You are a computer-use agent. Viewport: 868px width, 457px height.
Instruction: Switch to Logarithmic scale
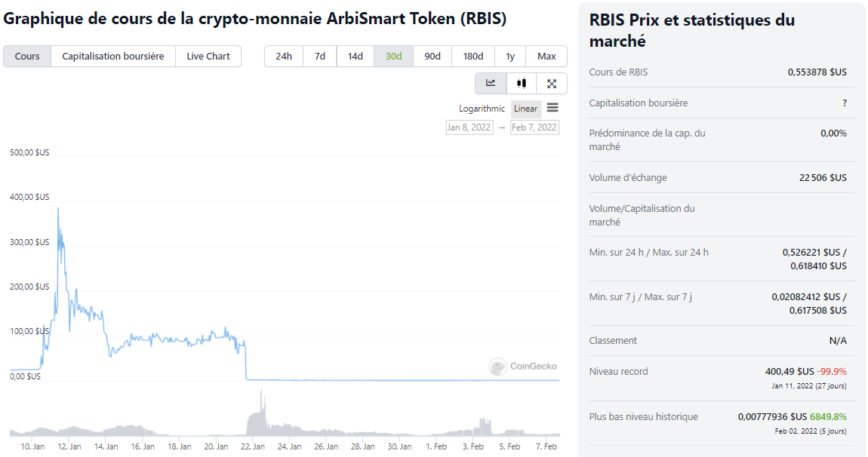(482, 109)
